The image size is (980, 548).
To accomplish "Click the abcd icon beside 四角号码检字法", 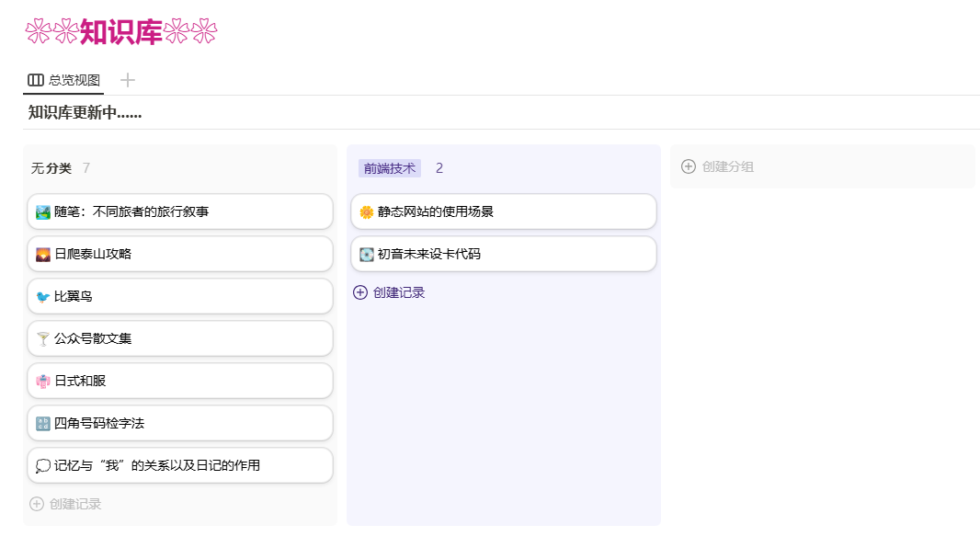I will click(x=42, y=424).
